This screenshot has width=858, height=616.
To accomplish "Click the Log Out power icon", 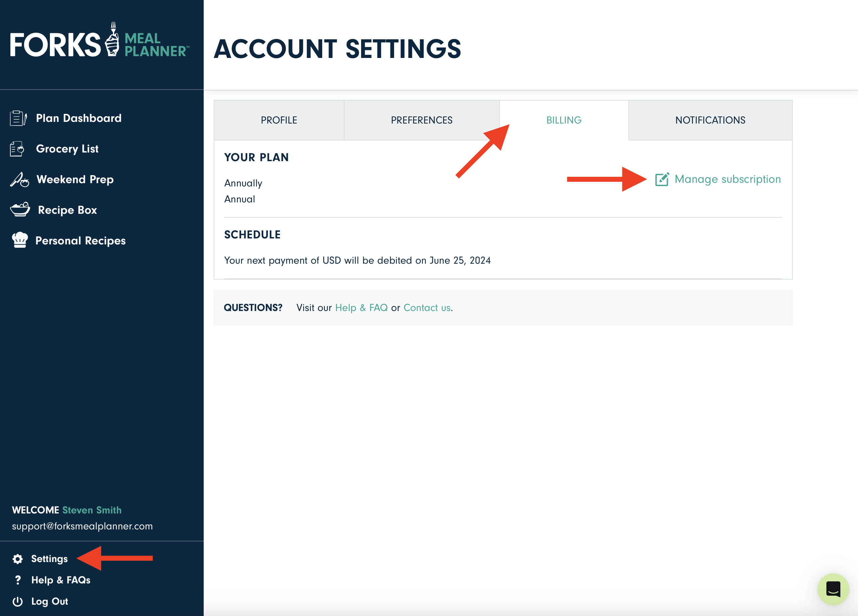I will coord(18,601).
